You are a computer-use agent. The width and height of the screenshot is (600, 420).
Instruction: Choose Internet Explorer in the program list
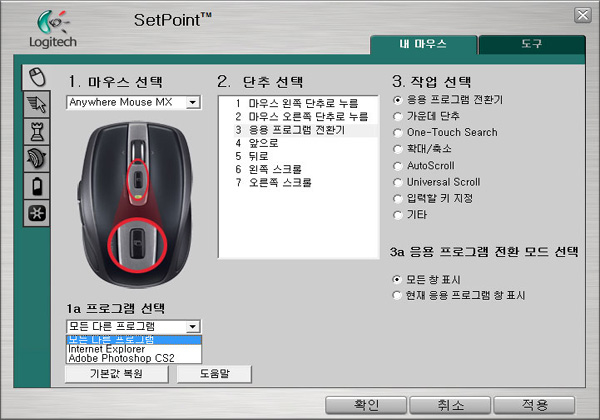click(x=134, y=349)
